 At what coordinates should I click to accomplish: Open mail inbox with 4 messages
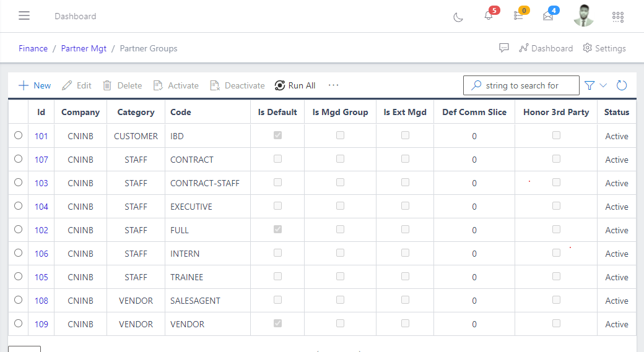(548, 16)
